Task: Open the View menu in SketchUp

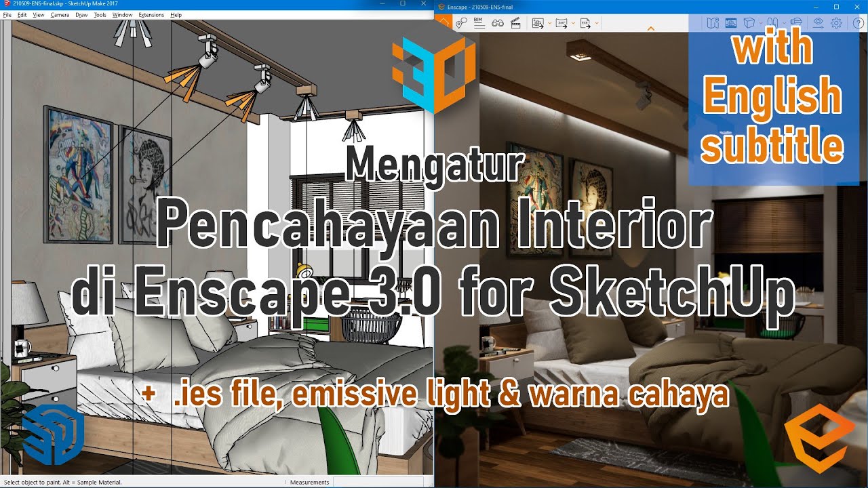Action: 39,14
